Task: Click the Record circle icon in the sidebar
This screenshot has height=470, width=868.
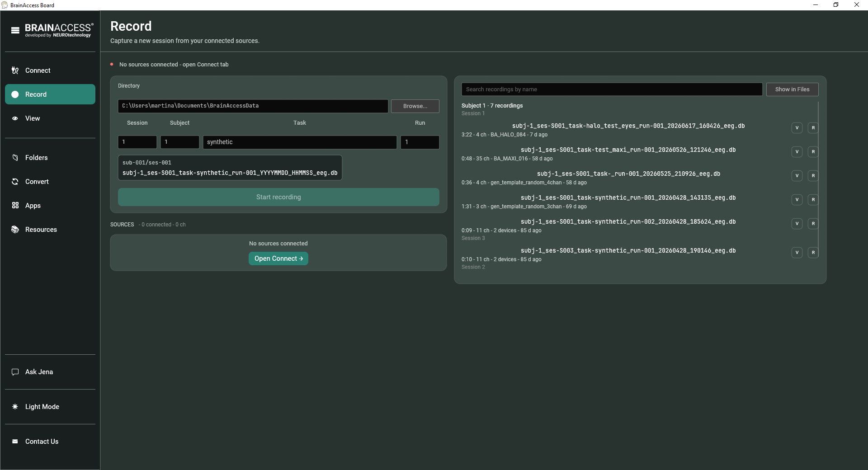Action: coord(15,94)
